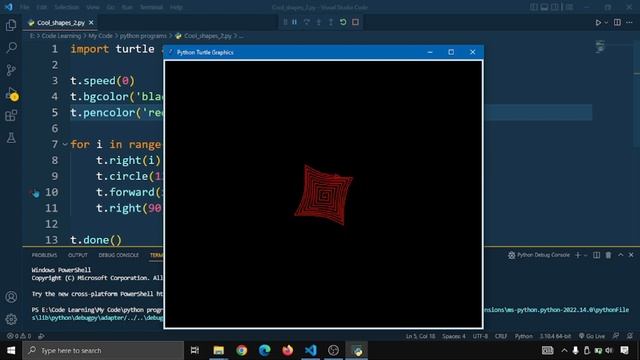
Task: Select the 3.10.4 64-bit interpreter
Action: click(x=555, y=336)
